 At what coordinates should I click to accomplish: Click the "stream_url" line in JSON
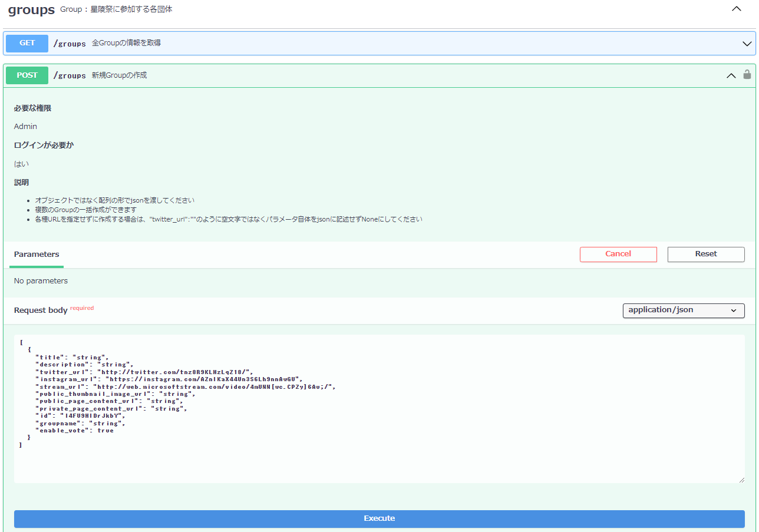[185, 386]
